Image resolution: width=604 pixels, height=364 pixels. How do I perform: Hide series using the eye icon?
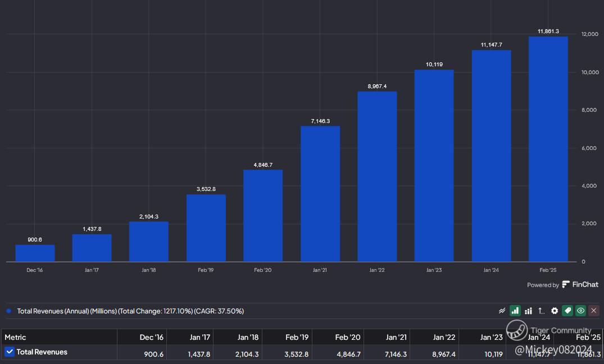click(581, 311)
